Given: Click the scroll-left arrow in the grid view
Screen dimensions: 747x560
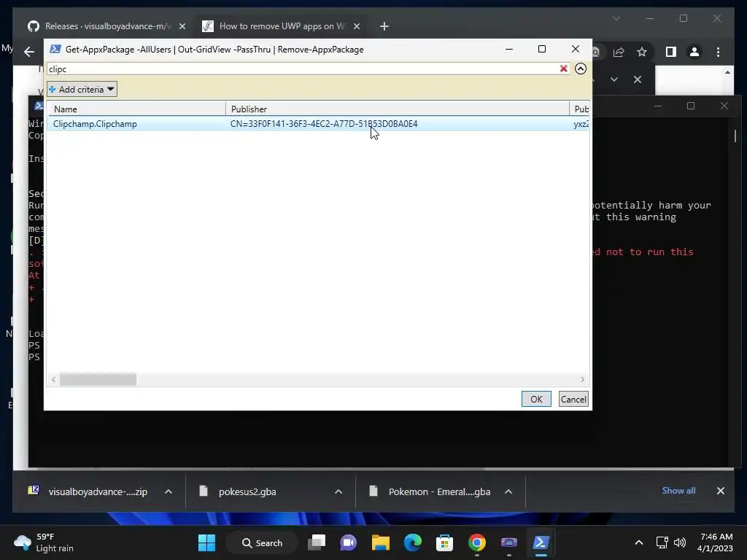Looking at the screenshot, I should point(53,379).
